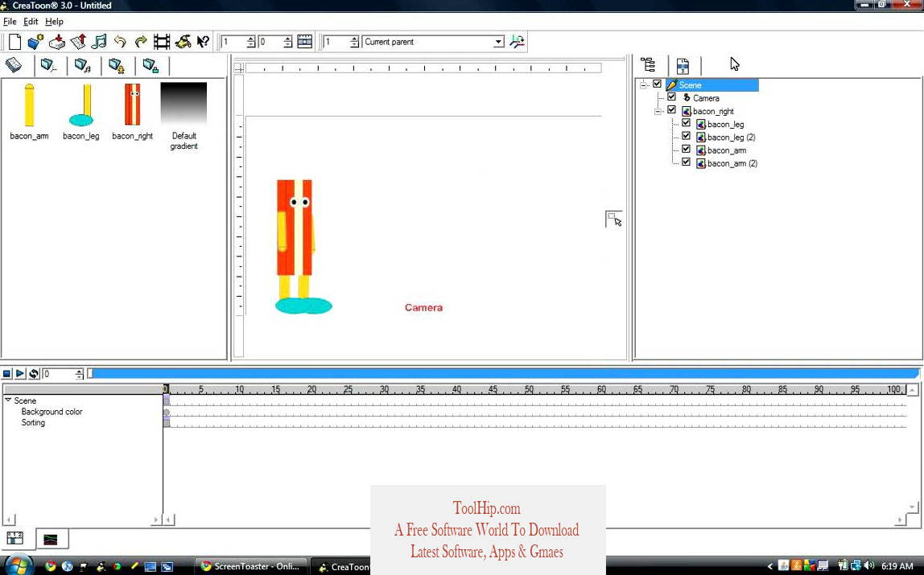924x575 pixels.
Task: Toggle the loop playback button
Action: click(x=34, y=374)
